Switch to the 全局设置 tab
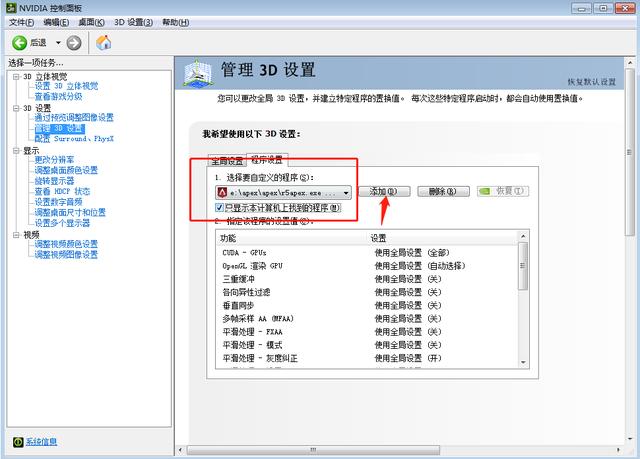640x459 pixels. (225, 160)
